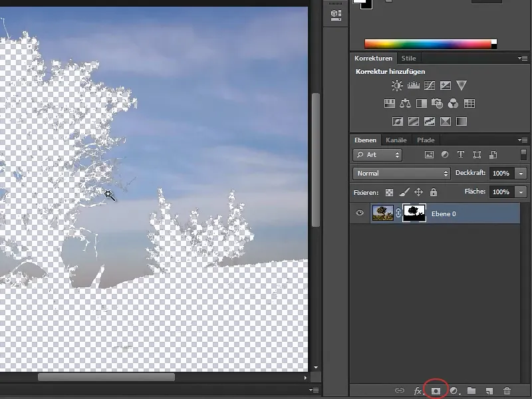532x399 pixels.
Task: Add a Levels adjustment (histogram icon)
Action: 413,85
